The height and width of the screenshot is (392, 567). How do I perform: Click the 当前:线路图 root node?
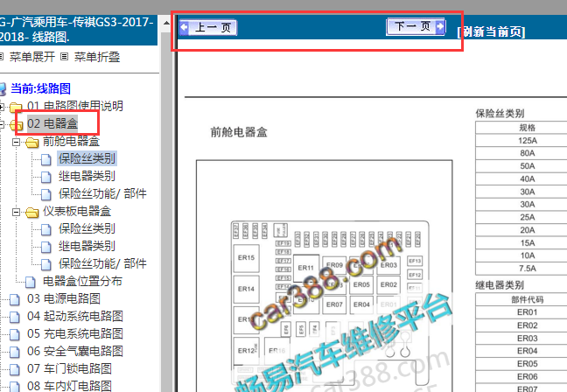coord(40,88)
